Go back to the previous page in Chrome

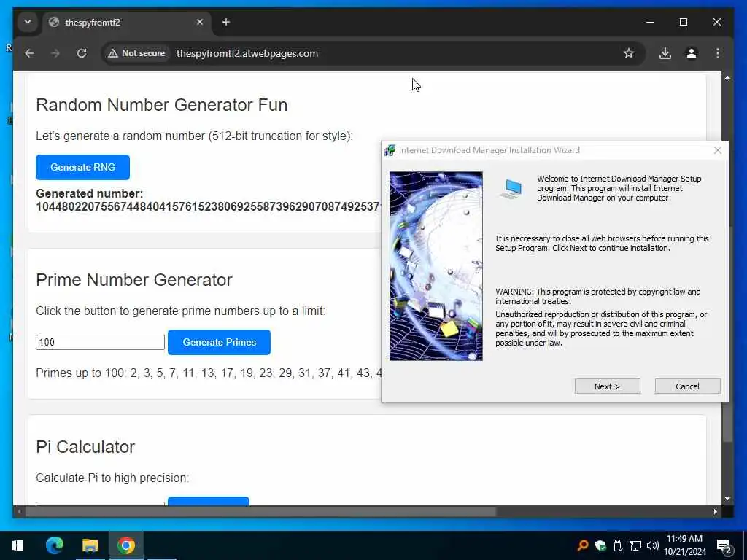[x=29, y=53]
